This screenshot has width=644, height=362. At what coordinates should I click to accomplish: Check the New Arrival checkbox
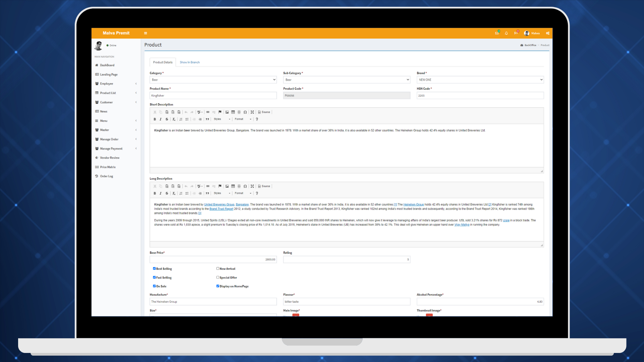(218, 268)
